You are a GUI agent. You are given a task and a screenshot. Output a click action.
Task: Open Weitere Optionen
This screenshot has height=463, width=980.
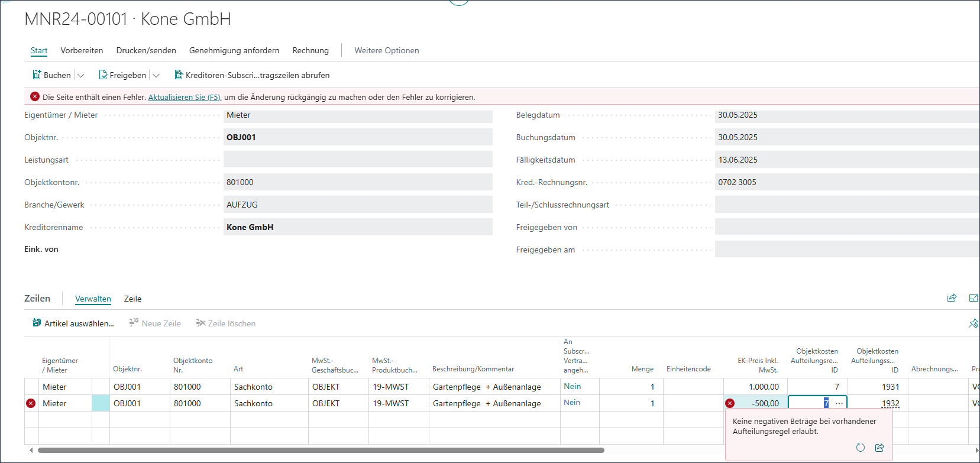click(386, 50)
